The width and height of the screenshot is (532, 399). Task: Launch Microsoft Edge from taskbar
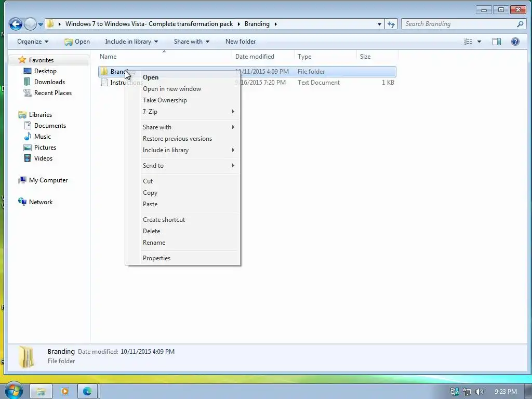[x=87, y=392]
